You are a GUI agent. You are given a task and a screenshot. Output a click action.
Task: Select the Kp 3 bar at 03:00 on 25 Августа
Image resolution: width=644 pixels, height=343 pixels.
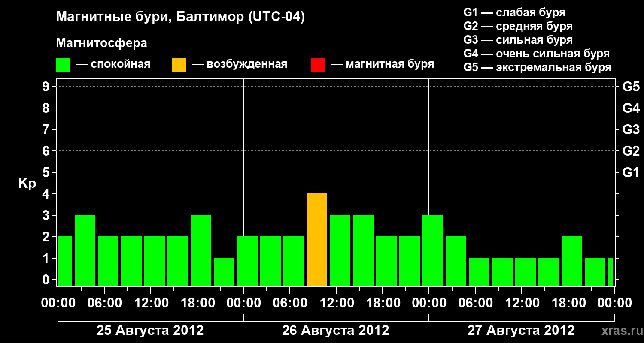pos(85,251)
